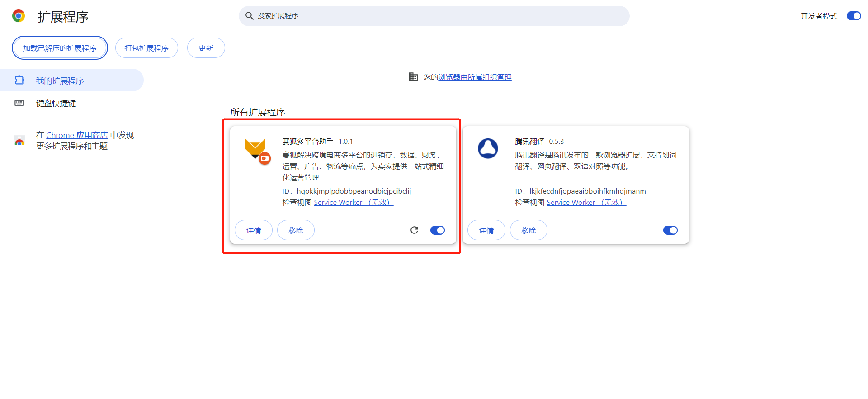The width and height of the screenshot is (868, 399).
Task: Open 键盘快捷键 section
Action: tap(72, 103)
